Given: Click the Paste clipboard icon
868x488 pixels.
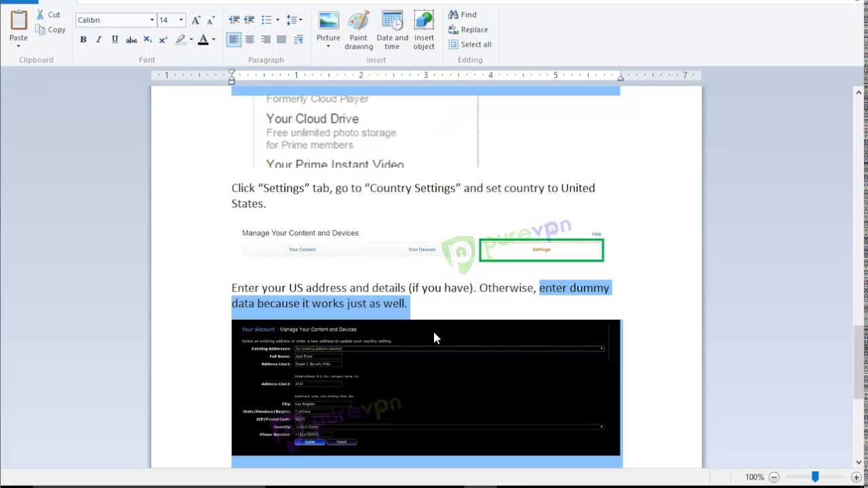Looking at the screenshot, I should [18, 20].
